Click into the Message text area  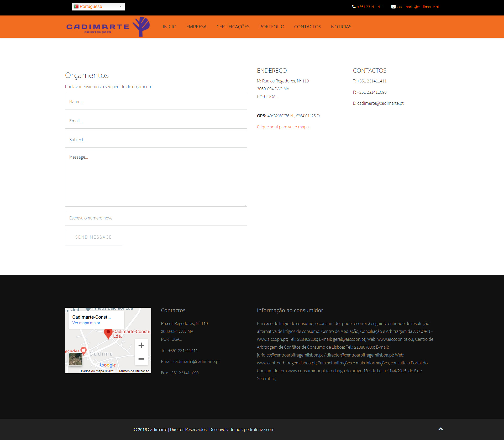[156, 179]
